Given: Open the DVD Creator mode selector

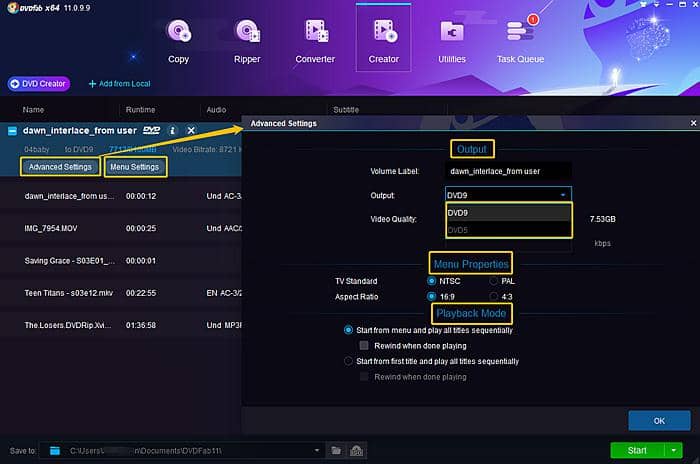Looking at the screenshot, I should (40, 84).
